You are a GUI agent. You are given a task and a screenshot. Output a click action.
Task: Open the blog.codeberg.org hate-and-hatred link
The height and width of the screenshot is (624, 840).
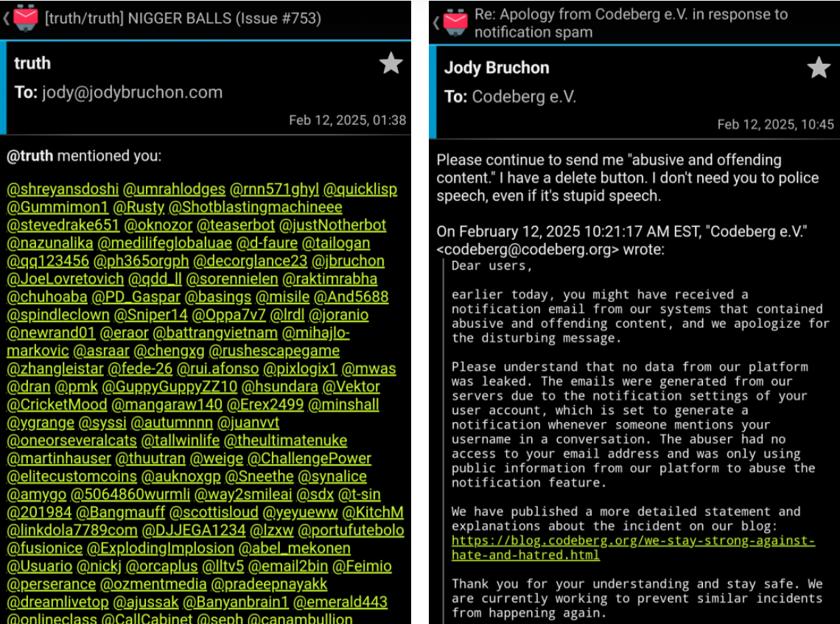tap(633, 547)
